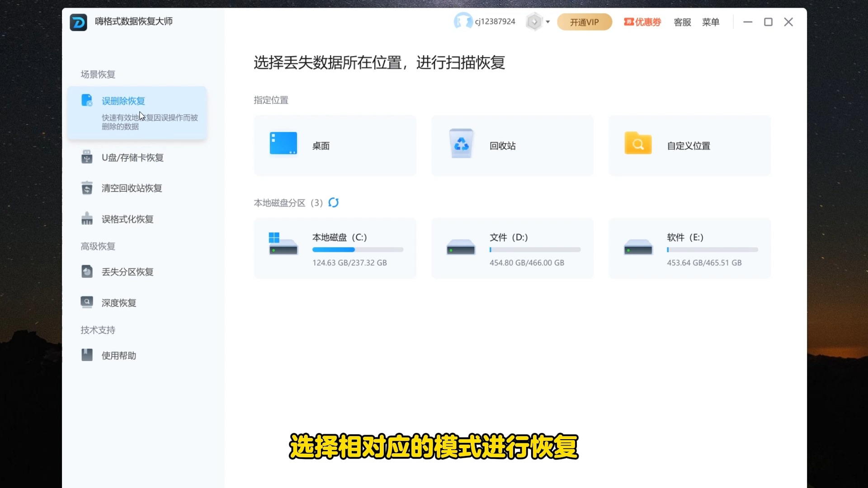Select the Recycle Bin (回收站) icon
The image size is (868, 488).
461,144
